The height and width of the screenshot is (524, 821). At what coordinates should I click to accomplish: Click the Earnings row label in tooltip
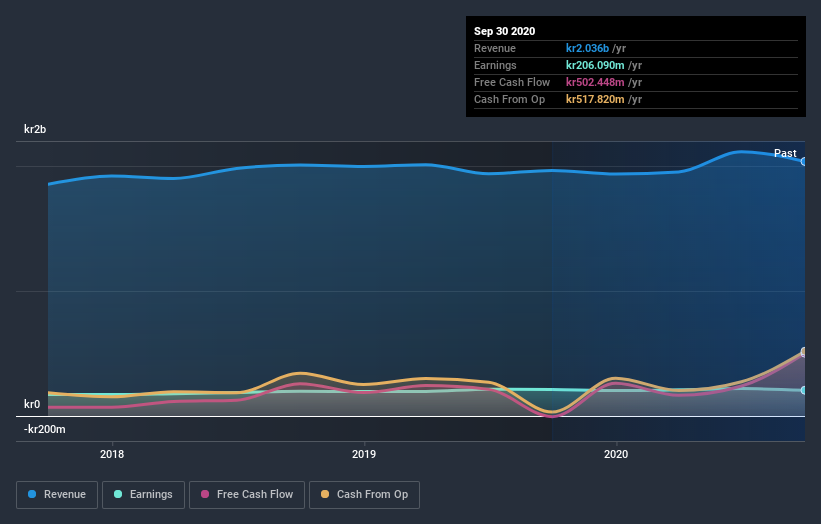495,65
